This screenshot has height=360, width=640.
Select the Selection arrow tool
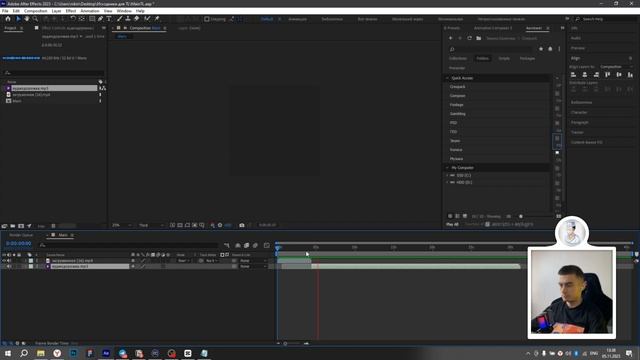point(18,19)
